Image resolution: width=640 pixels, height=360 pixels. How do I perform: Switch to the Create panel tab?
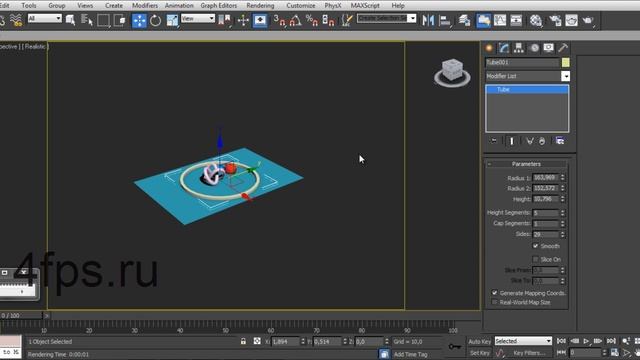coord(489,48)
